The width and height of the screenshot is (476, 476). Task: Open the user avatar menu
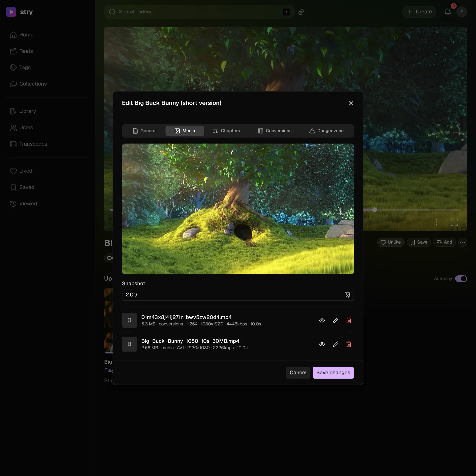pos(462,12)
